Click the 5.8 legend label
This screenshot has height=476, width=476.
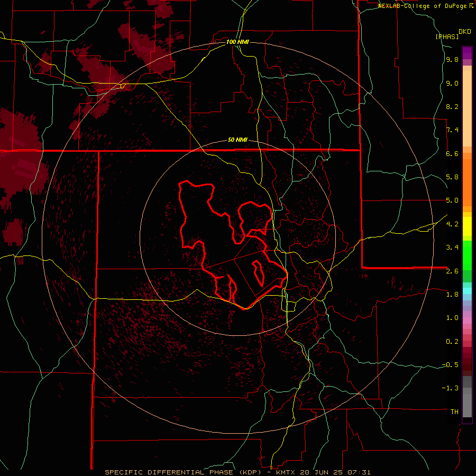pos(452,177)
